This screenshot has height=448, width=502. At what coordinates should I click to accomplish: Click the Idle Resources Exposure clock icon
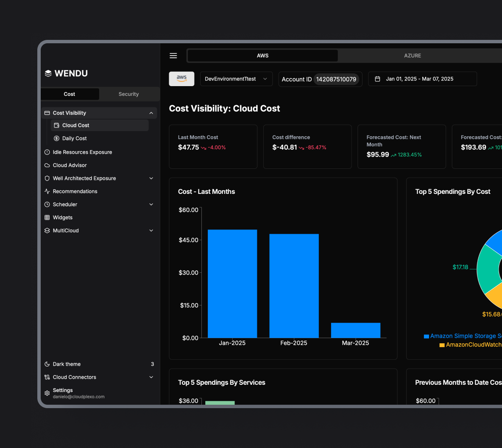[47, 152]
